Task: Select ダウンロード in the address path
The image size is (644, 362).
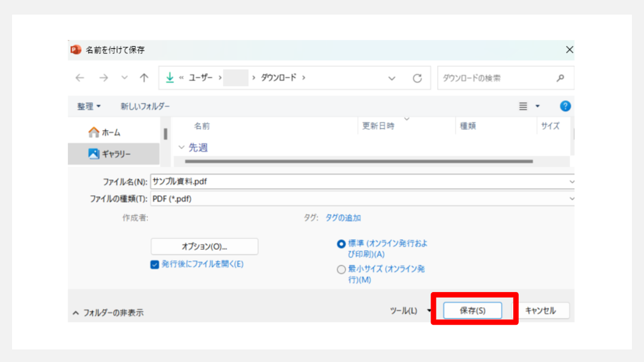Action: tap(278, 78)
